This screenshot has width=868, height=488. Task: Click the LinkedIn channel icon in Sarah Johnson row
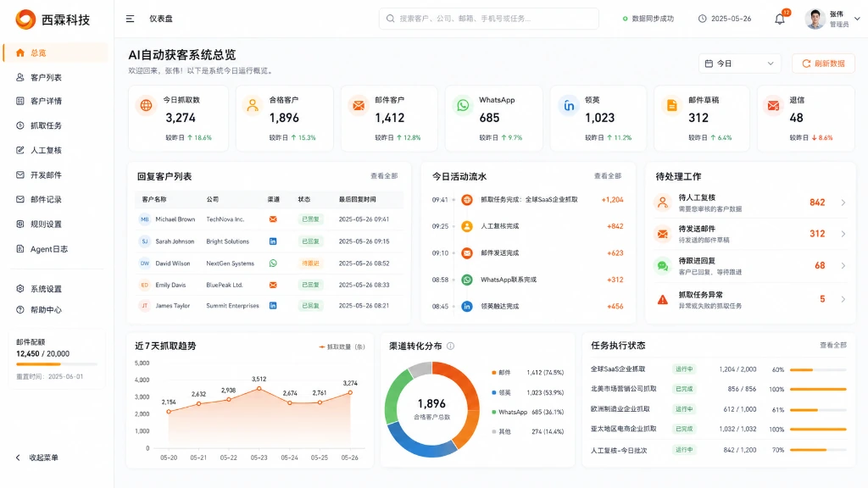coord(273,241)
